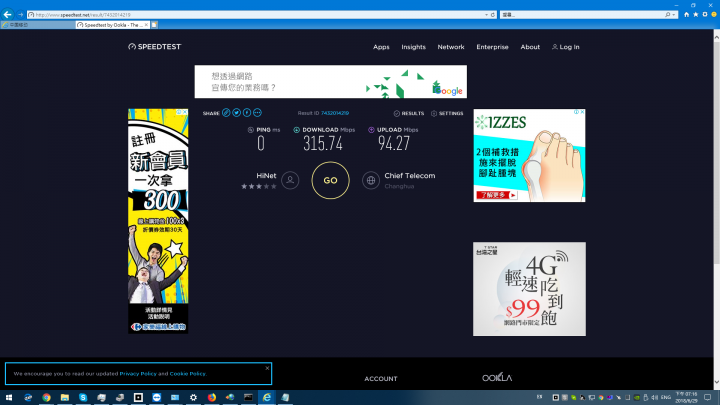Open the Insights menu item
Viewport: 720px width, 405px height.
[413, 47]
